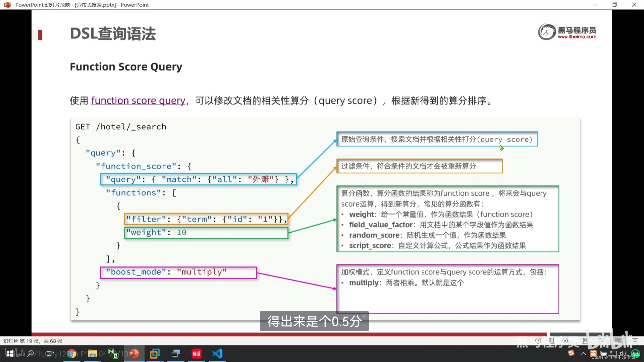Screen dimensions: 644x362
Task: Open Task View on the taskbar
Action: 50,353
